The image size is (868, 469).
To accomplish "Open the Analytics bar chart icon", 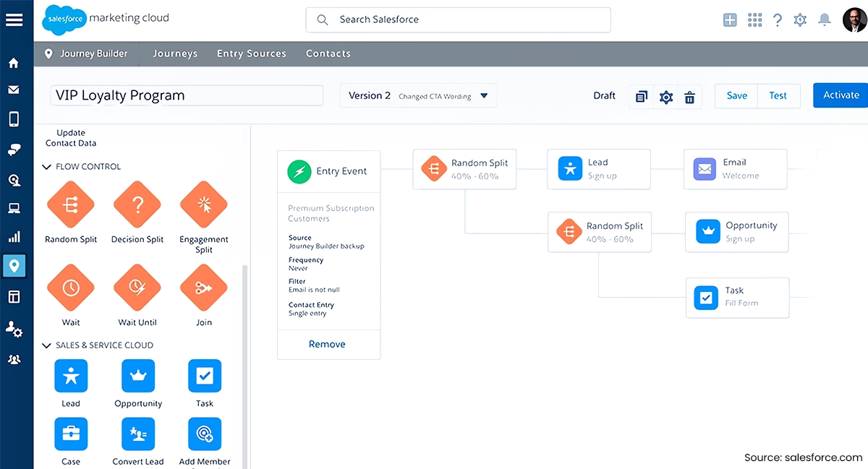I will [x=14, y=237].
